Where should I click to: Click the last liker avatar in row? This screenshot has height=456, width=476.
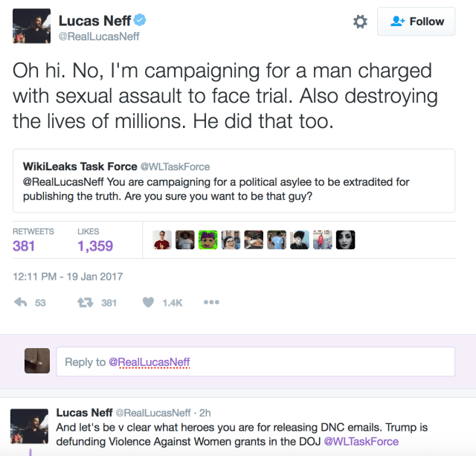[346, 240]
